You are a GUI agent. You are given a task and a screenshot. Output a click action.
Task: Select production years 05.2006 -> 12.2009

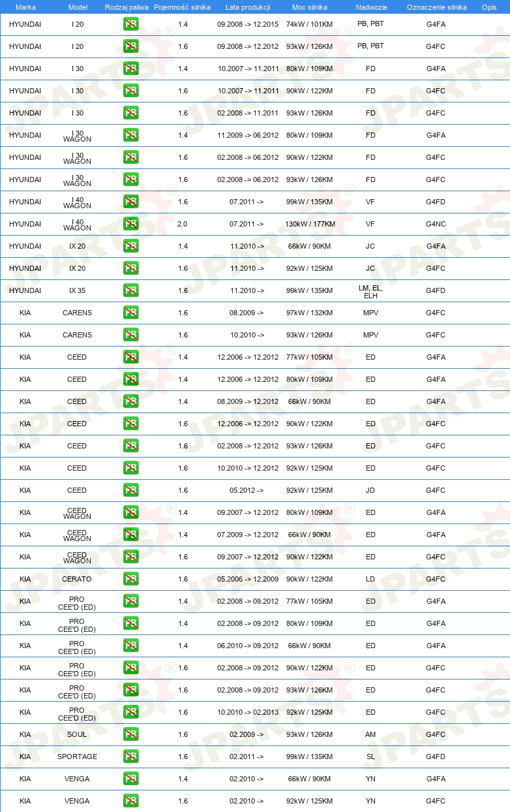[x=248, y=579]
